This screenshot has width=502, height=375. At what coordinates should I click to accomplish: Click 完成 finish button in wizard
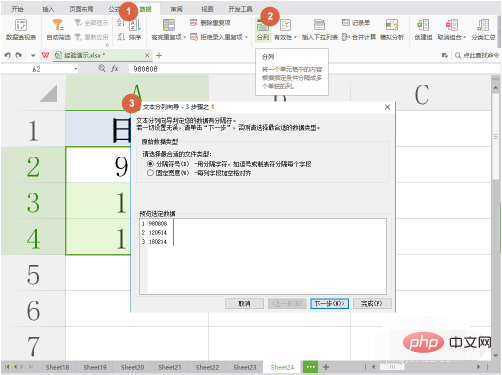[x=372, y=304]
